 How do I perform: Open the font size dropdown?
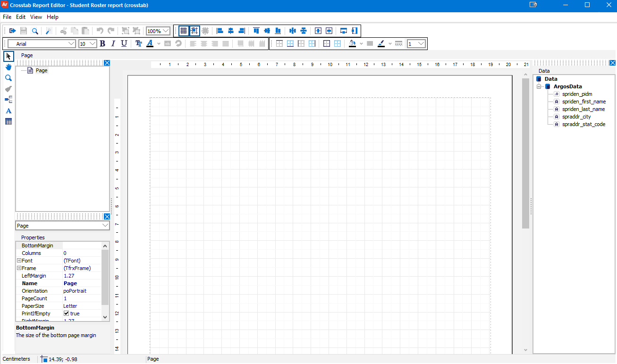tap(93, 43)
